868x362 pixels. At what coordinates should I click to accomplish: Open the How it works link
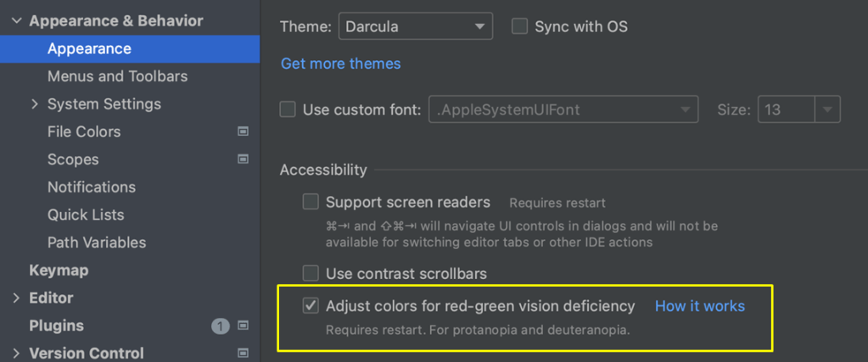[x=699, y=306]
